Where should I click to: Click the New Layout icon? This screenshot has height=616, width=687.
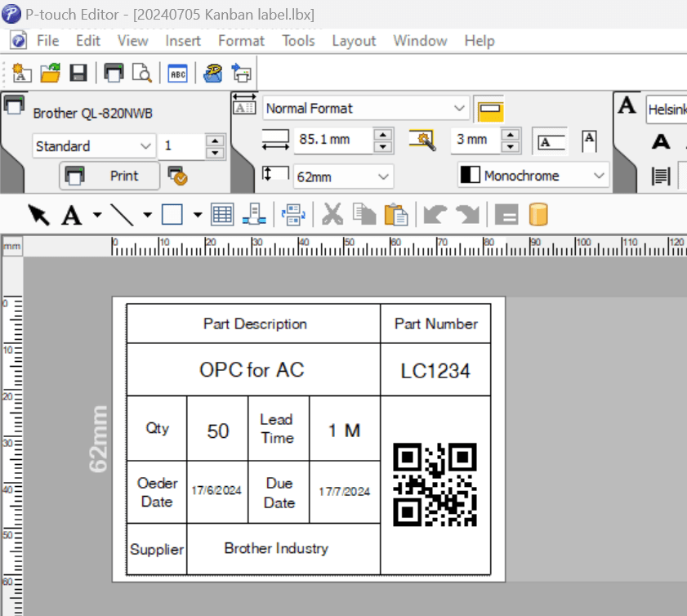pyautogui.click(x=21, y=73)
